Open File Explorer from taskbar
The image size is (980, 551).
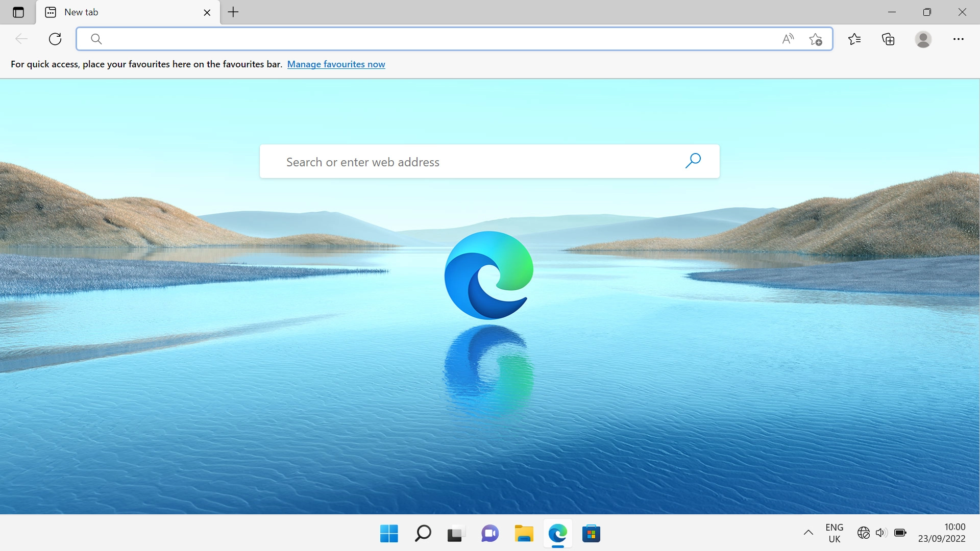coord(524,534)
